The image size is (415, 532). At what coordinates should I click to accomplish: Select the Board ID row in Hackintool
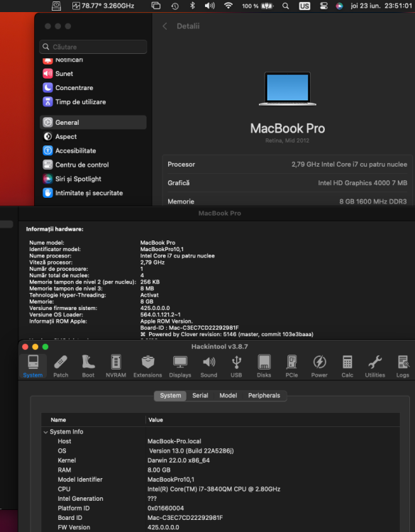(220, 518)
